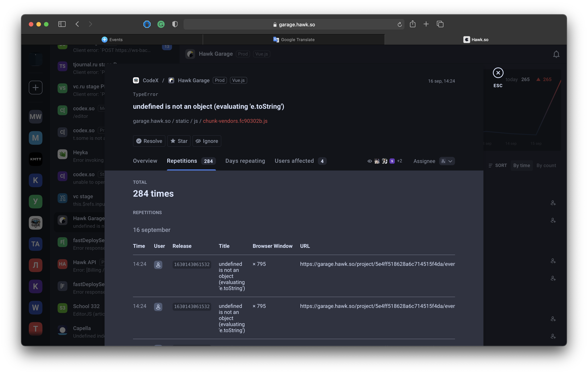Open the red T workspace icon

coord(36,329)
